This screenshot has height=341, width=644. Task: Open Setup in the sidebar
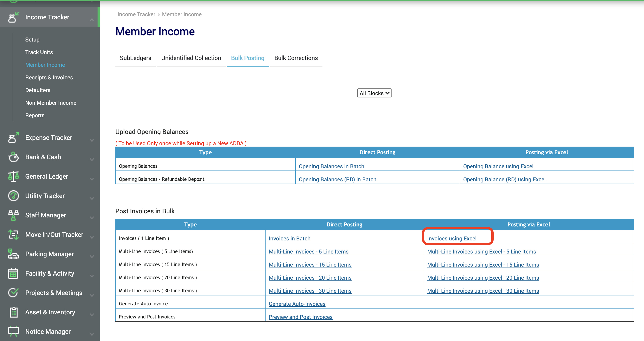(x=32, y=39)
